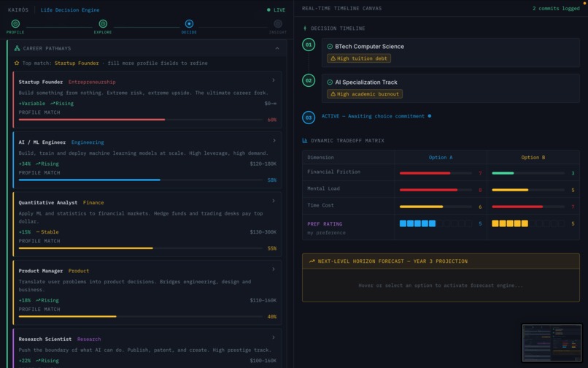Click the KAIROS logo text
Viewport: 588px width, 368px height.
[x=18, y=9]
